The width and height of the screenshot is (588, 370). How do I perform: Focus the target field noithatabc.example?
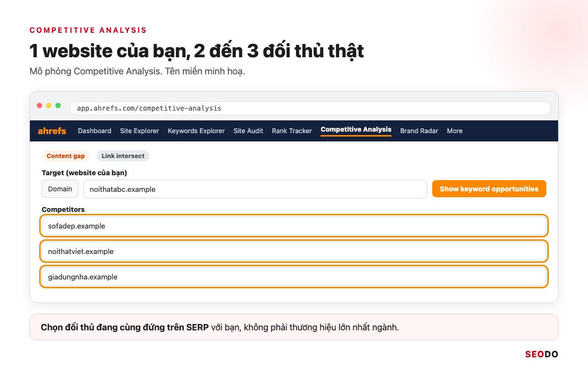[x=255, y=189]
